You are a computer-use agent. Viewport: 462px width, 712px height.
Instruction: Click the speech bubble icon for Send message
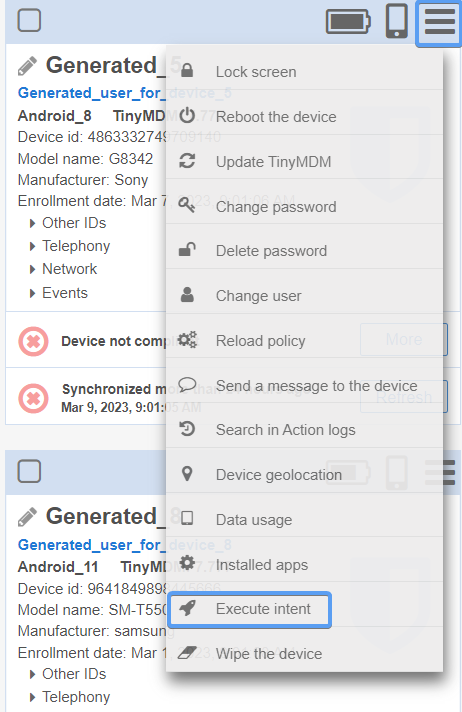[187, 385]
